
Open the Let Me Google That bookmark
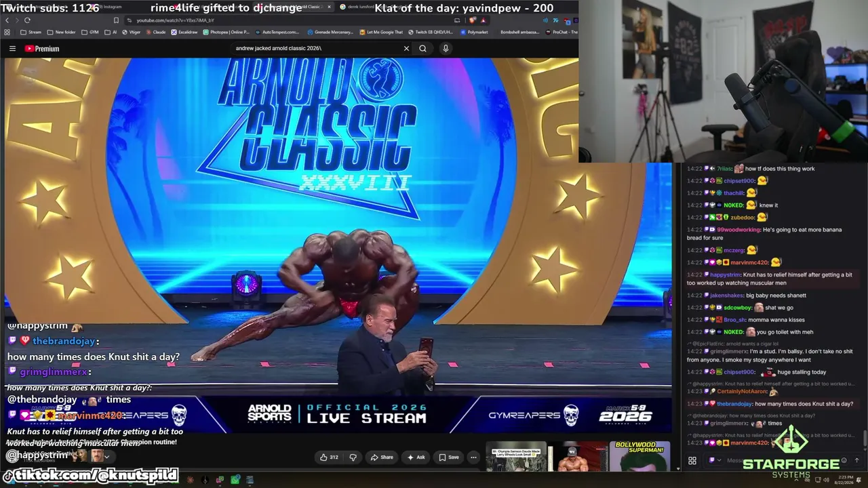(x=381, y=32)
